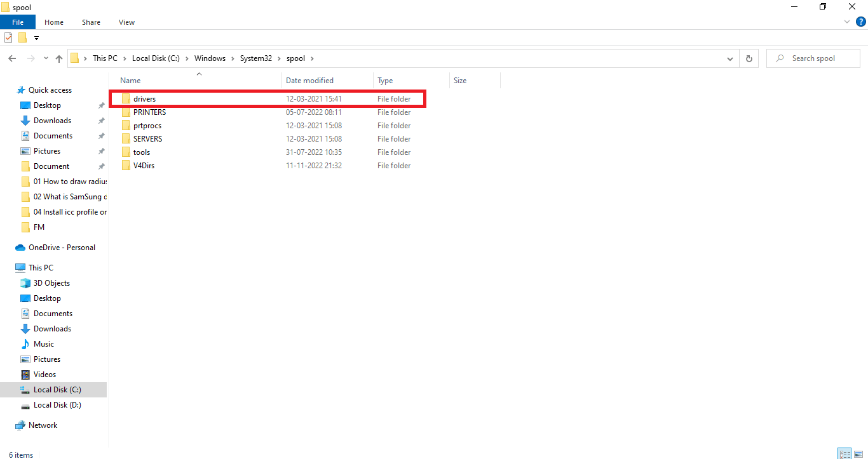Click This PC in the address bar
The width and height of the screenshot is (868, 459).
[105, 58]
